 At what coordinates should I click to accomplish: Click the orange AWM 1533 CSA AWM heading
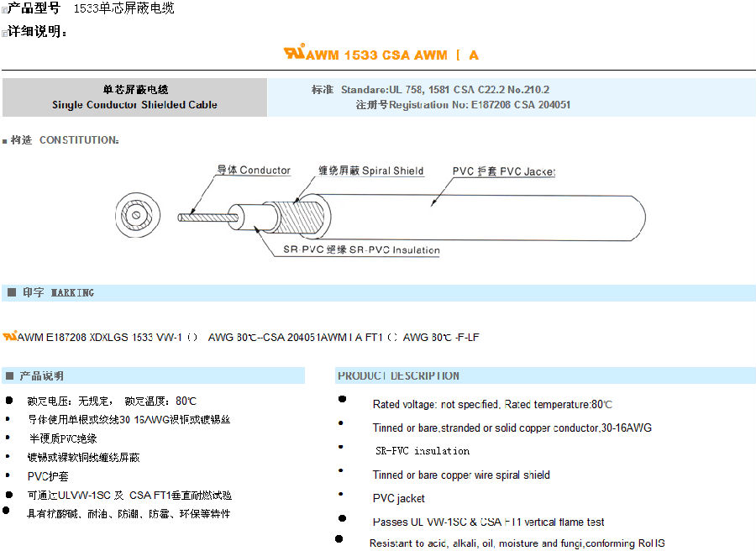click(x=392, y=55)
